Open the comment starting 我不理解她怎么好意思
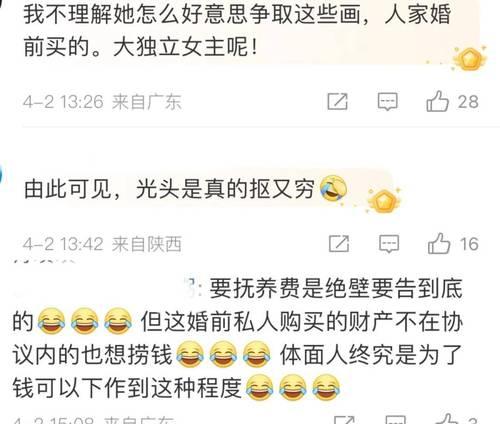The image size is (500, 424). pyautogui.click(x=237, y=30)
